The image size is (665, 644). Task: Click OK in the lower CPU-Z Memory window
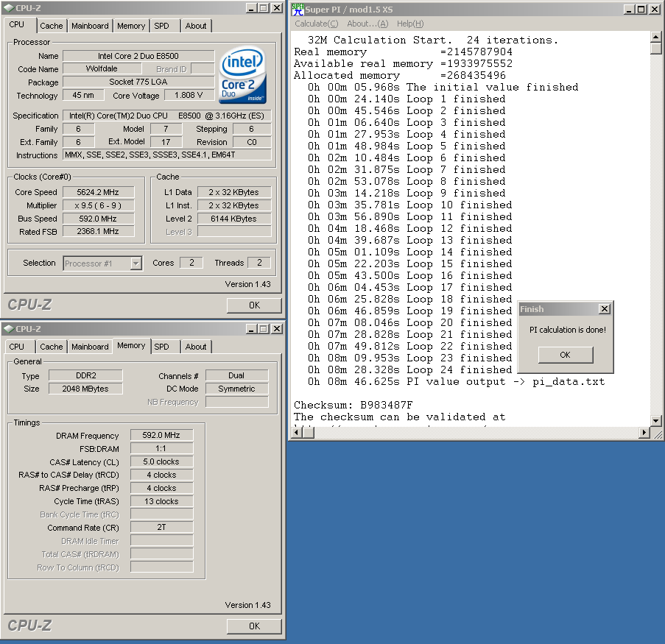[x=254, y=626]
